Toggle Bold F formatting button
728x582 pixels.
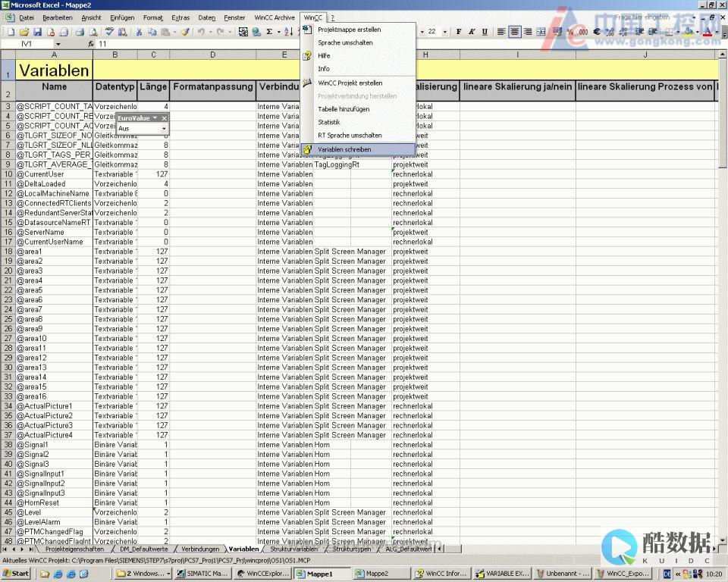(459, 32)
